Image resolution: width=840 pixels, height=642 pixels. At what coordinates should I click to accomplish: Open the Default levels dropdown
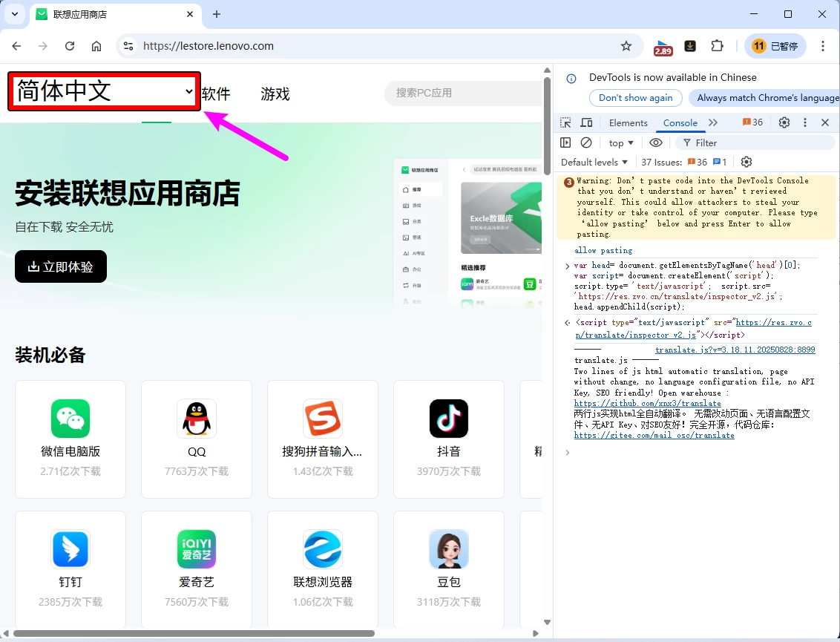pos(594,162)
